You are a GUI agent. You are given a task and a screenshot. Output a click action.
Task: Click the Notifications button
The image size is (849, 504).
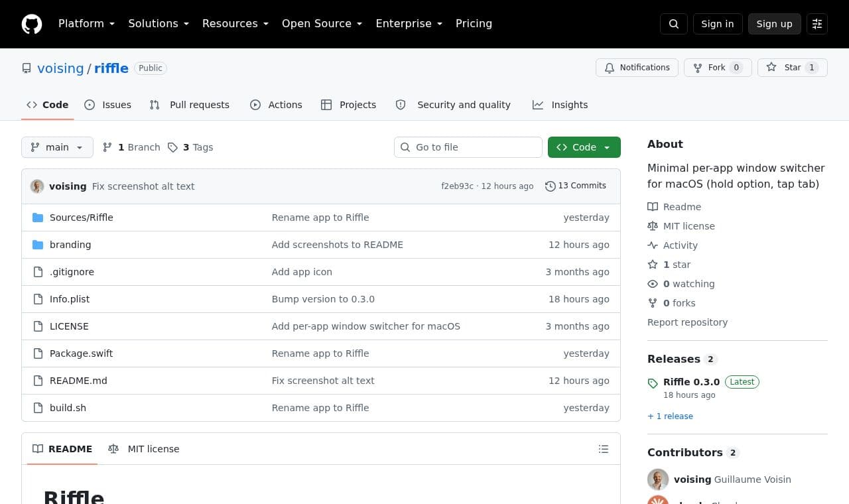[x=637, y=68]
